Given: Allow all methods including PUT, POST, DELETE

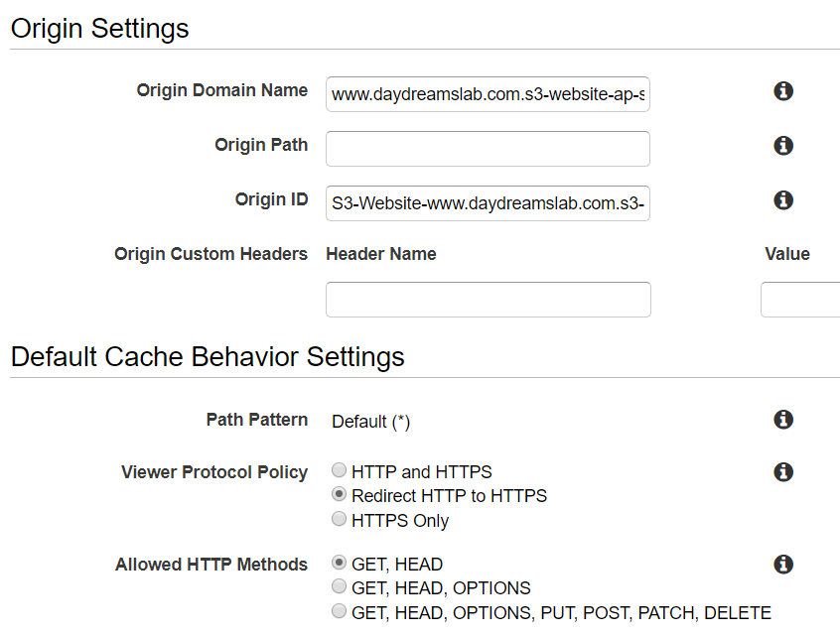Looking at the screenshot, I should coord(340,612).
